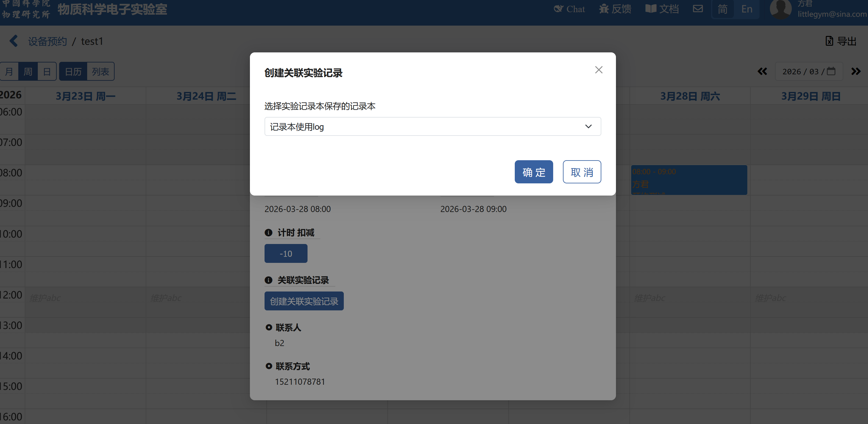Click the back arrow beside 设备预约
This screenshot has width=868, height=424.
pos(14,41)
